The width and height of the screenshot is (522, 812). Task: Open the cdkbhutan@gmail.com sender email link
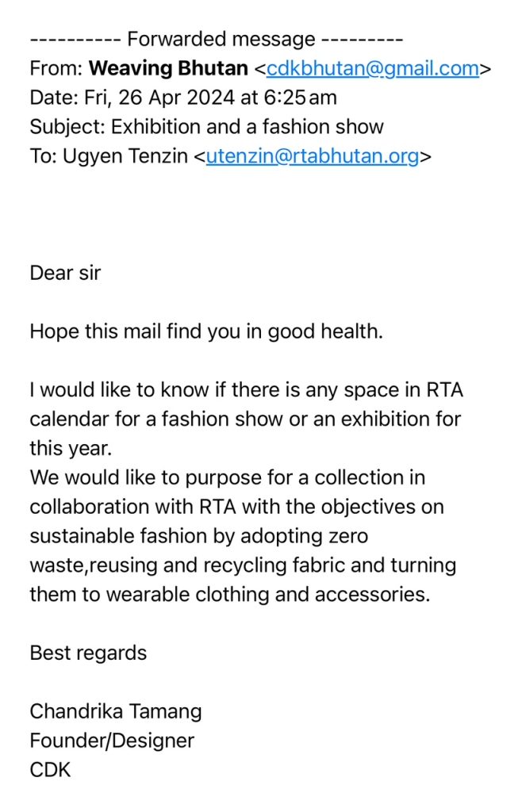[372, 68]
